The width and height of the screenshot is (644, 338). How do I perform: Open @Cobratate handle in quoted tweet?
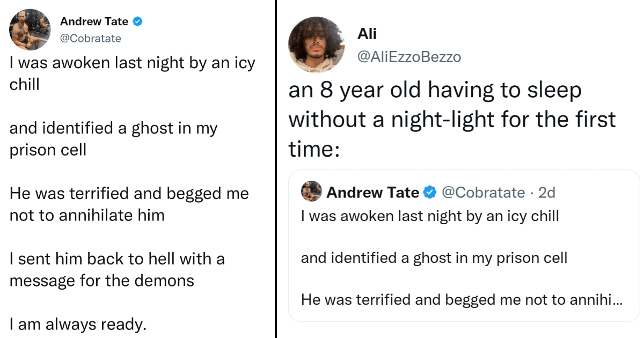[x=482, y=192]
